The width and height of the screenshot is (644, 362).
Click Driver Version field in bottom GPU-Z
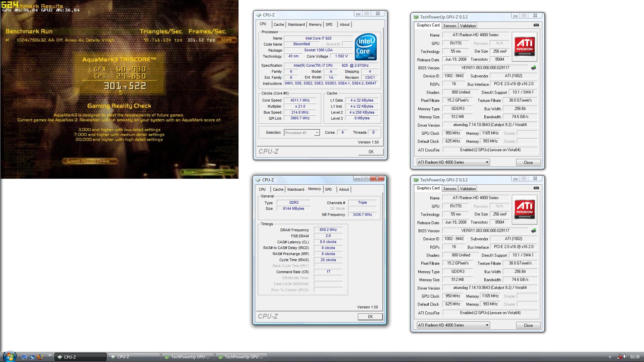tap(490, 288)
